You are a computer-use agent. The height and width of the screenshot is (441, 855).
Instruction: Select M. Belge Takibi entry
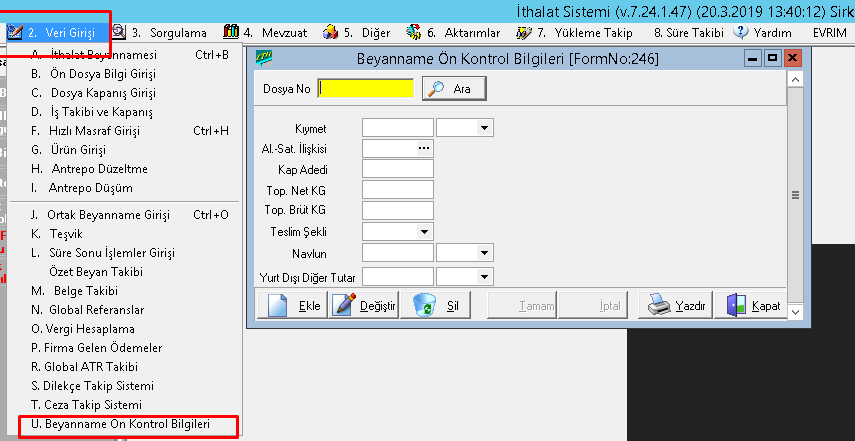pos(125,291)
